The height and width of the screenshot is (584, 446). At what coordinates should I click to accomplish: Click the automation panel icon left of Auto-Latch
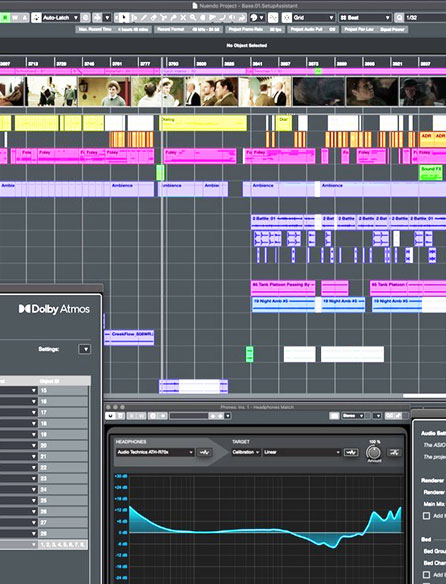tap(36, 18)
